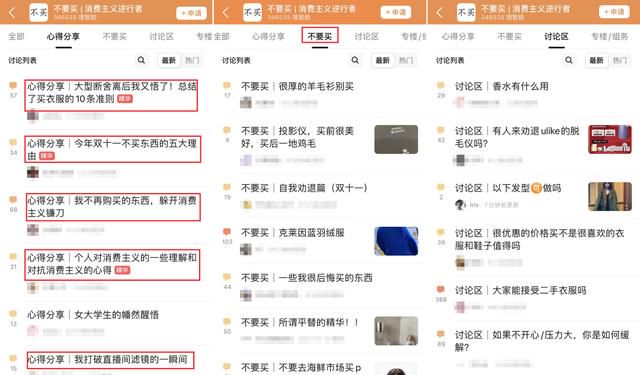Tap the back arrow in left panel

pyautogui.click(x=12, y=13)
